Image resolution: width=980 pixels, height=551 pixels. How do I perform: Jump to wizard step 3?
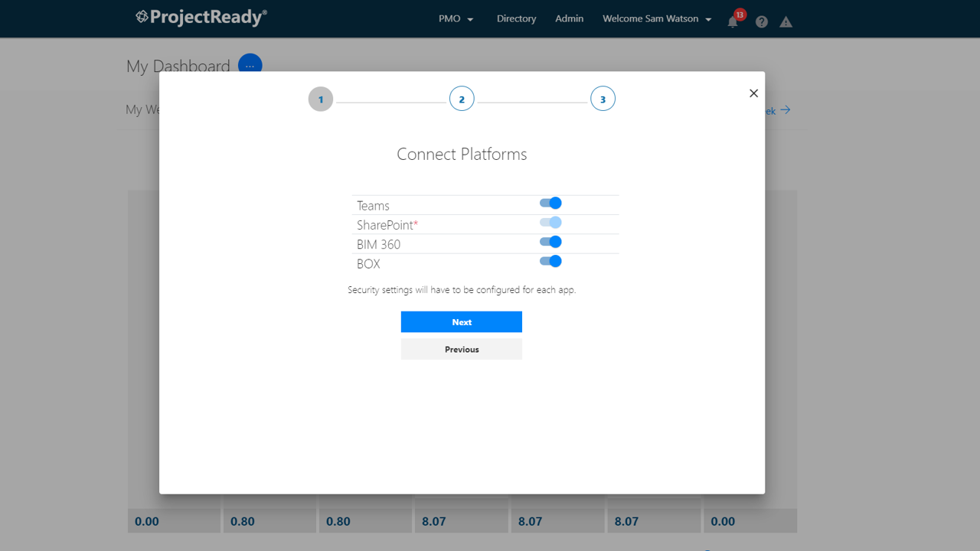[603, 99]
